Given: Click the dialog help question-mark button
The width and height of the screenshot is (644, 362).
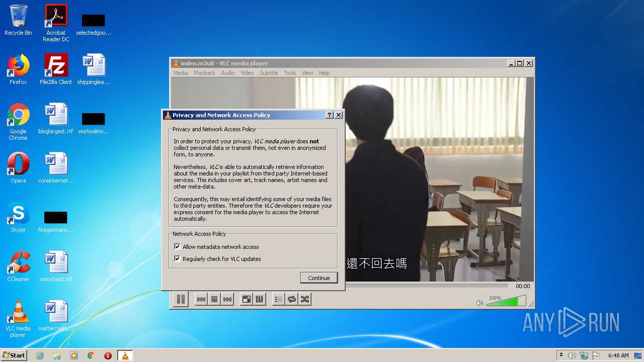Looking at the screenshot, I should 330,115.
